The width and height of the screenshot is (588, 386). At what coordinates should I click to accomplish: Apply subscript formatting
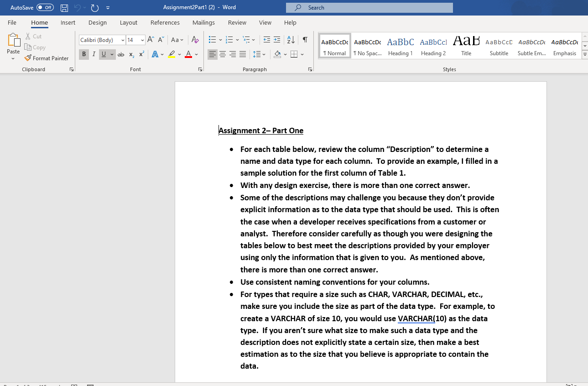pos(131,54)
